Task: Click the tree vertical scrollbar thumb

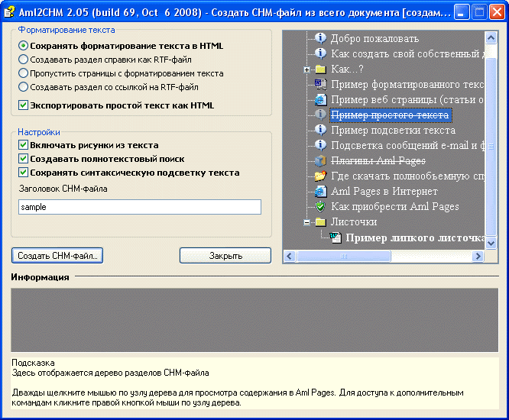Action: pyautogui.click(x=491, y=146)
